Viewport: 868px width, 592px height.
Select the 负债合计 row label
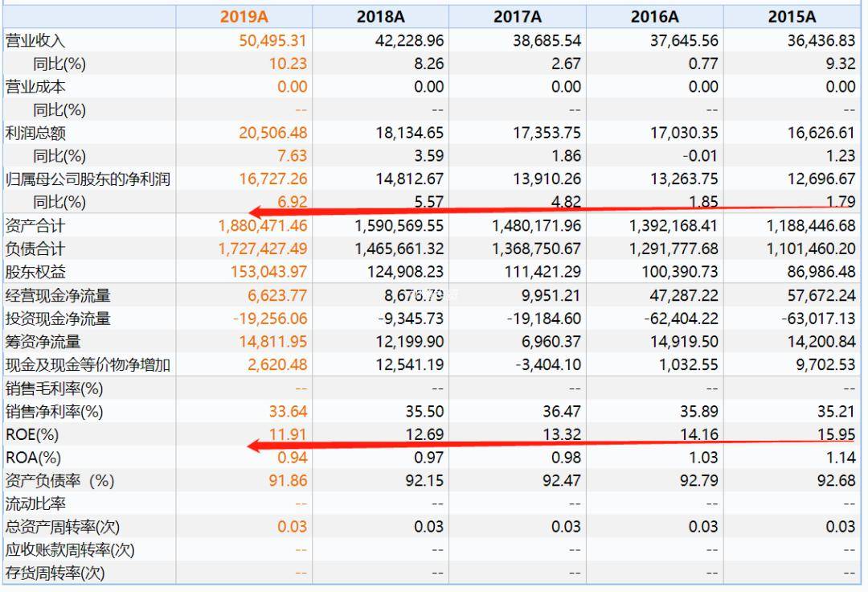click(35, 249)
